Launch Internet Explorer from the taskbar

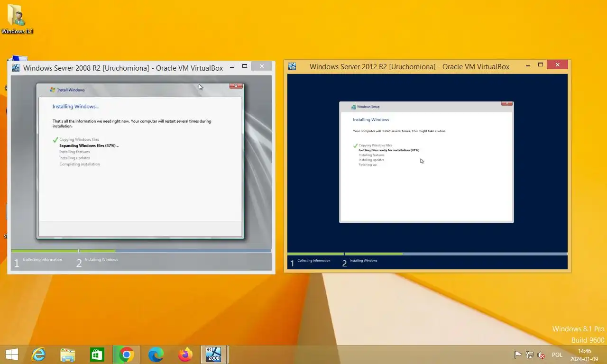click(38, 355)
